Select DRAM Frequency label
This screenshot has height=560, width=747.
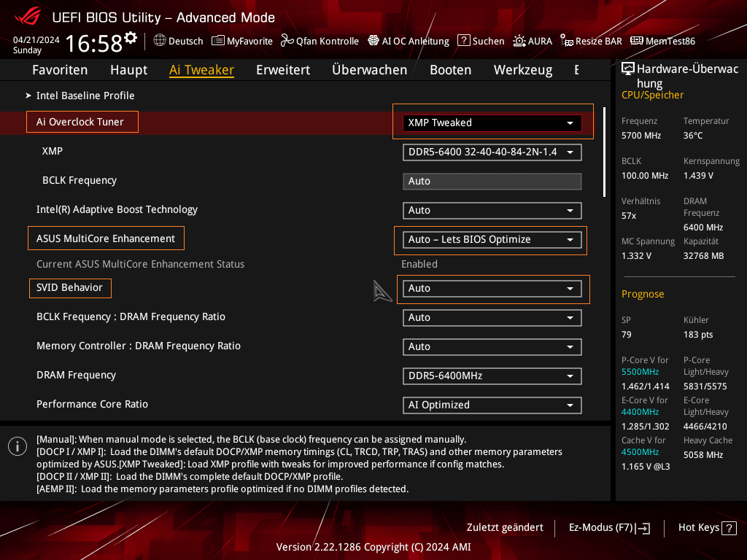[x=76, y=376]
